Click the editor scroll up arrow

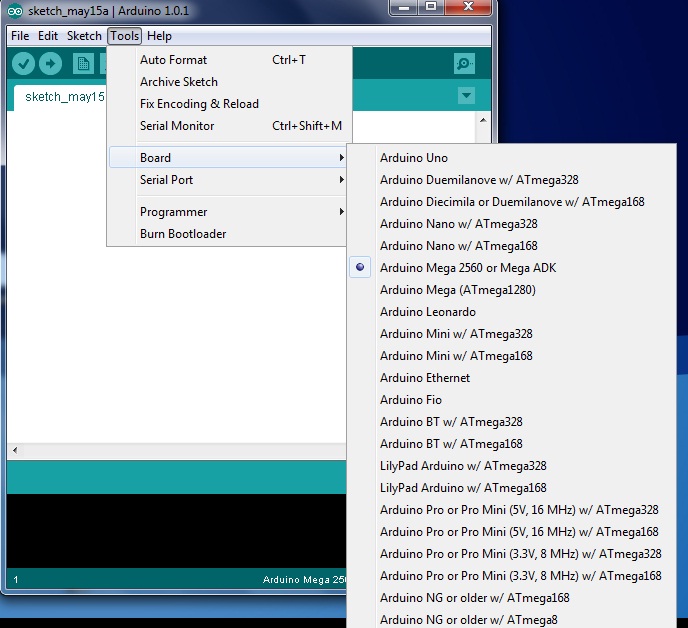[483, 120]
